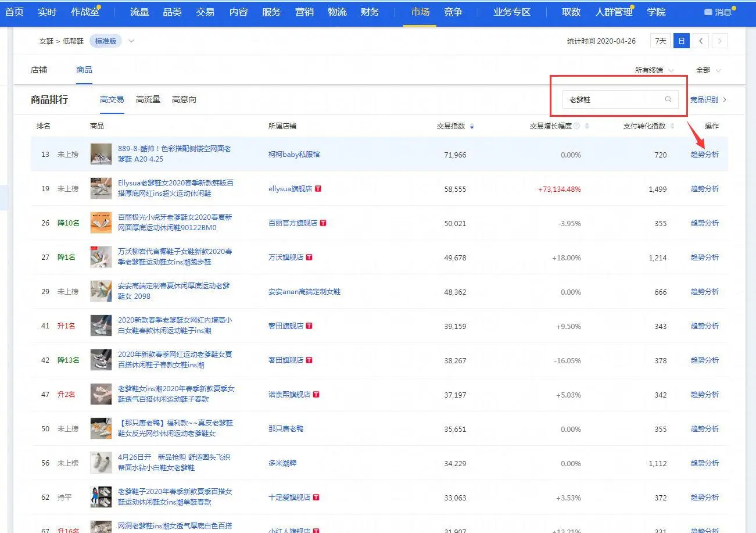
Task: Click the 老爹鞋 search input field
Action: [613, 99]
